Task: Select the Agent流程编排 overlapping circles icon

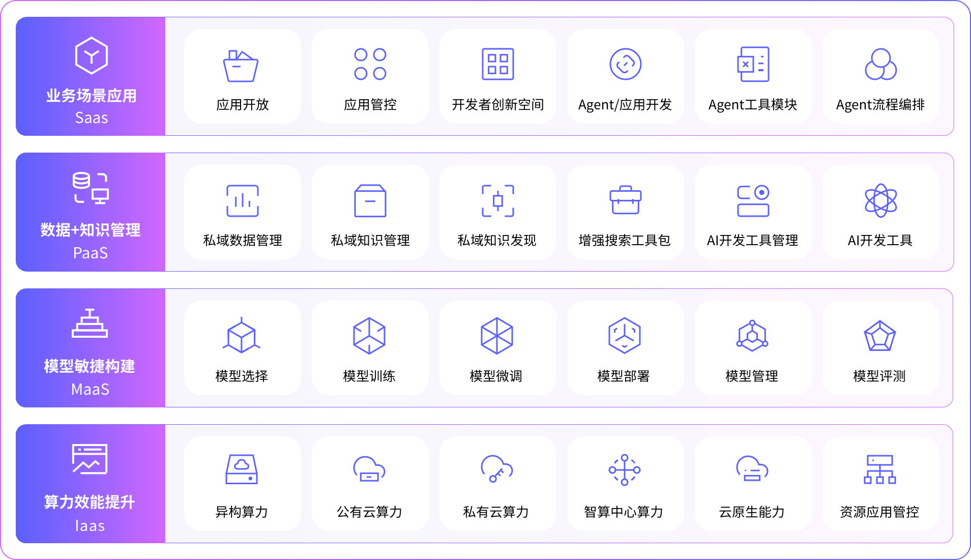Action: coord(880,64)
